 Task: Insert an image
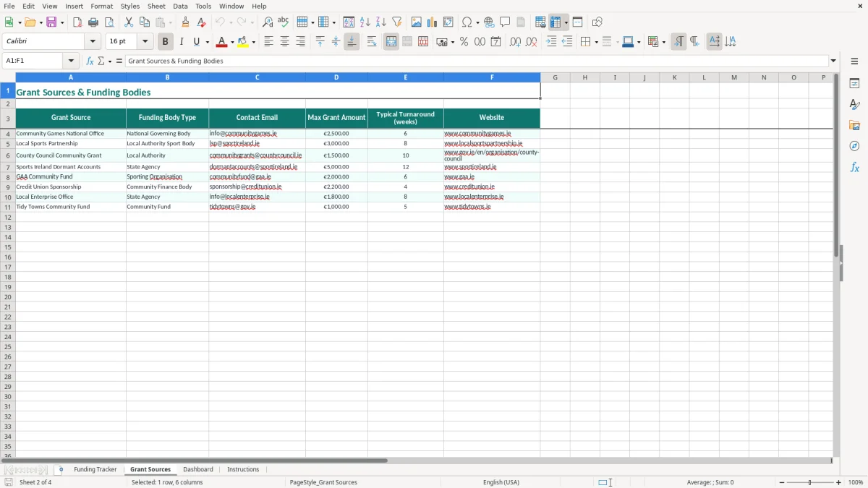tap(417, 22)
